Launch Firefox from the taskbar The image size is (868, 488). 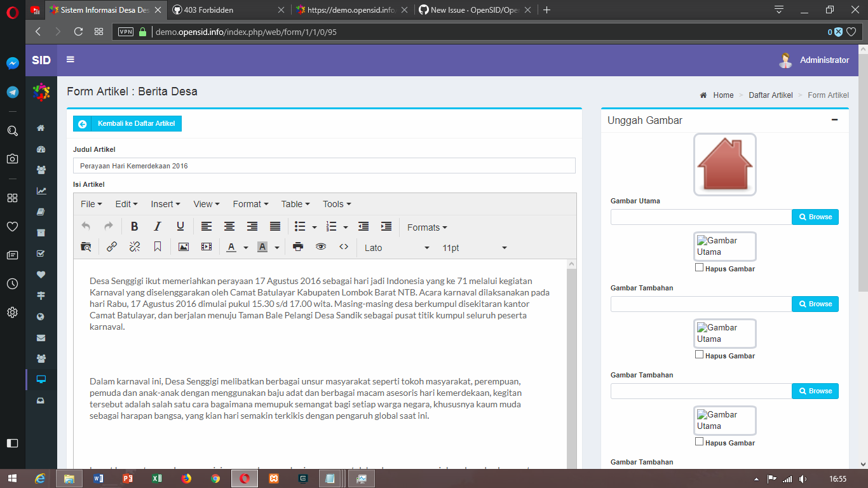coord(186,478)
